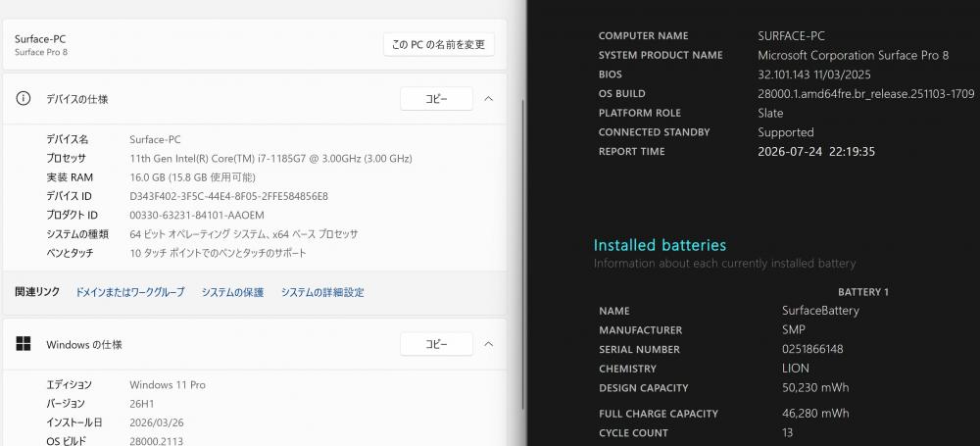Select the cycle count value 13

[x=788, y=433]
